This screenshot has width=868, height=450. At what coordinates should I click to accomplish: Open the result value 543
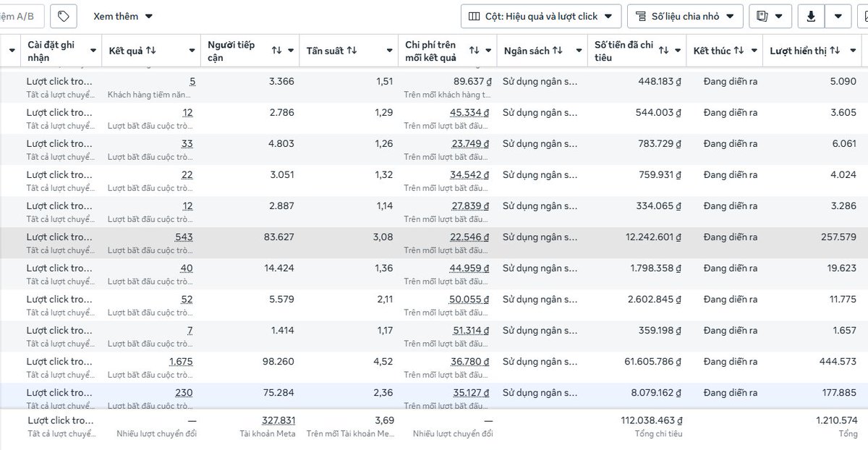(x=184, y=237)
